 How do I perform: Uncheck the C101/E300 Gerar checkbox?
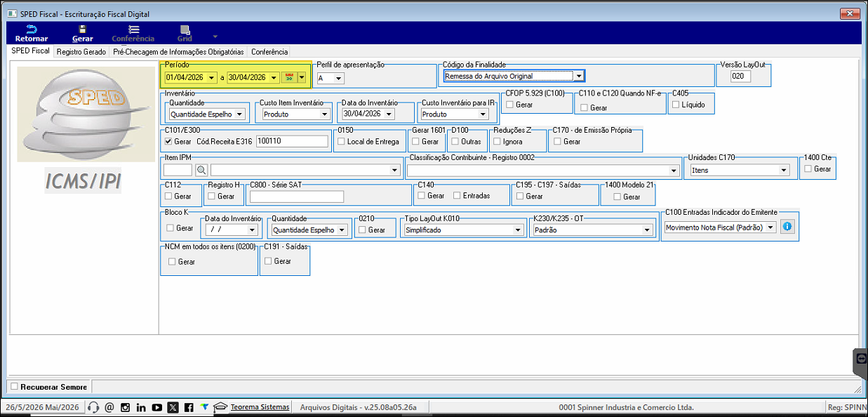pyautogui.click(x=168, y=141)
